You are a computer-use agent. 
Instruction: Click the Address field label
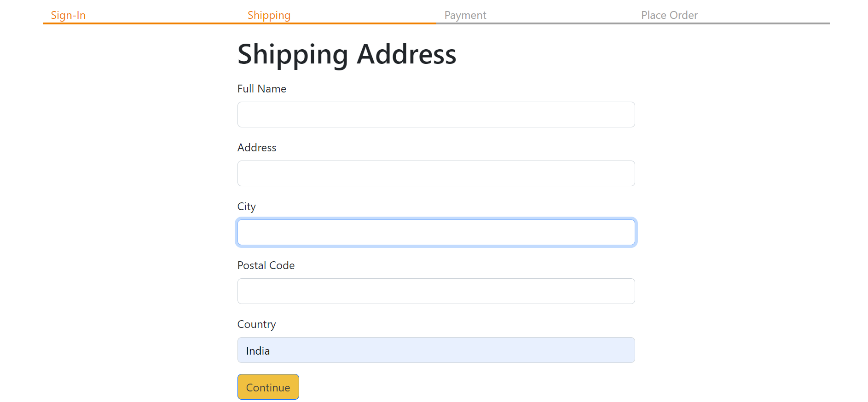pos(256,147)
